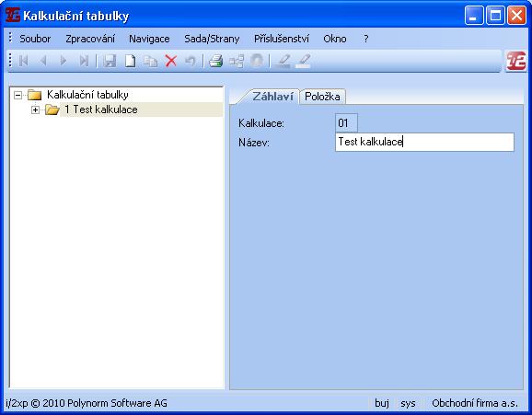This screenshot has height=415, width=532.
Task: Collapse the Kalkulační tabulky root node
Action: 18,95
